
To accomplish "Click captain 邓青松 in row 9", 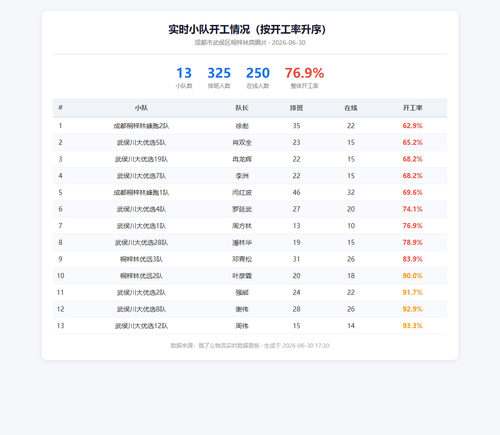I will [x=242, y=259].
